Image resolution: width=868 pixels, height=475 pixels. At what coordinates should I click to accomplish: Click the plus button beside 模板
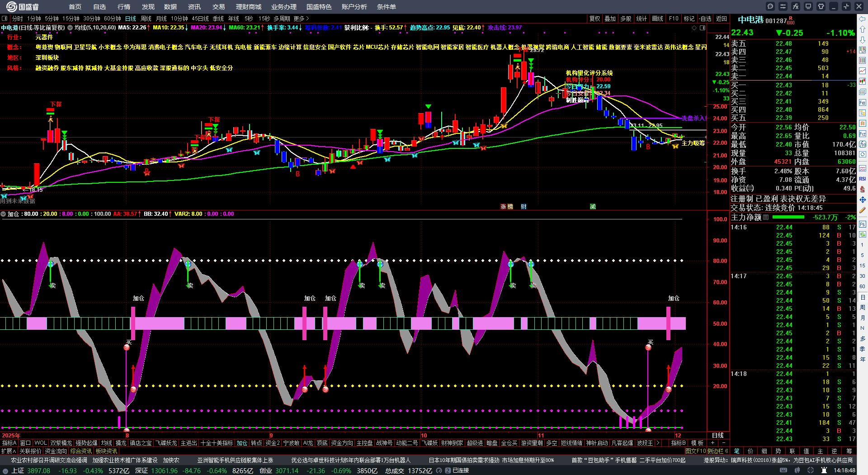(713, 443)
